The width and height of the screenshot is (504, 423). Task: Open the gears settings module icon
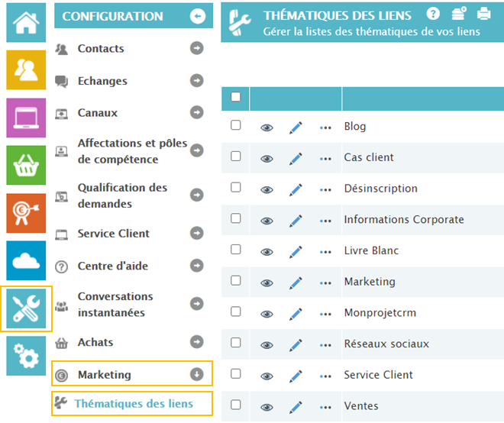(26, 356)
